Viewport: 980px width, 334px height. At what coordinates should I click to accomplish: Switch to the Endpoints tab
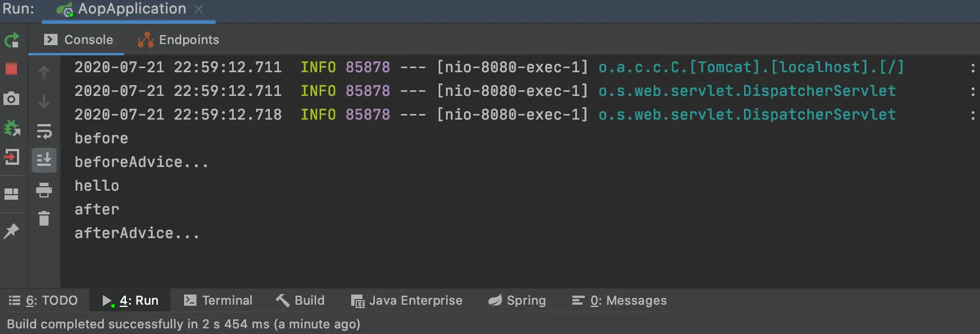[178, 40]
